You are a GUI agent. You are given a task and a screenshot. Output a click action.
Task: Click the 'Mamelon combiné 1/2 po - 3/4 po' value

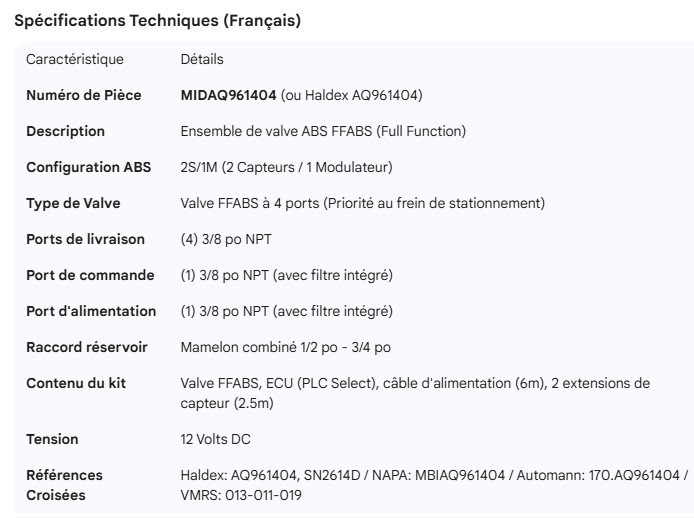click(285, 347)
